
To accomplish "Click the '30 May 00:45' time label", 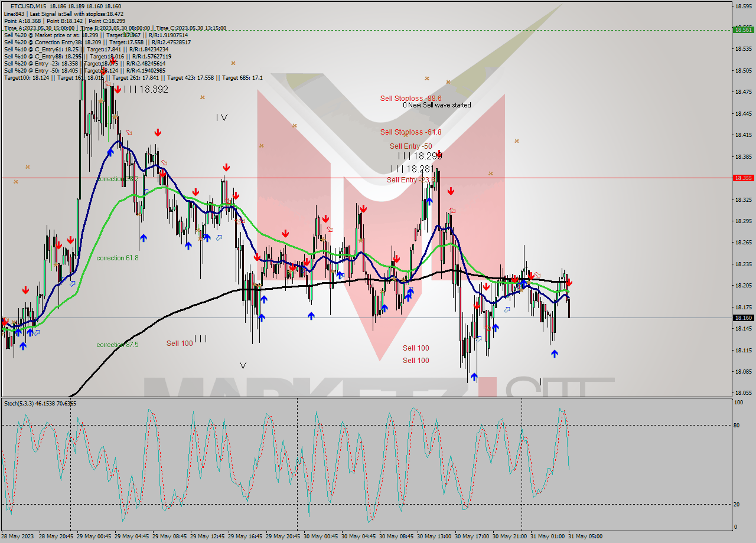I will [x=321, y=537].
